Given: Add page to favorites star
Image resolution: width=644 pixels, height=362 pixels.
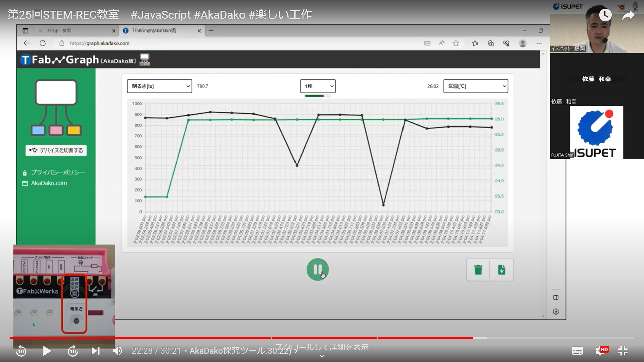Looking at the screenshot, I should 456,43.
